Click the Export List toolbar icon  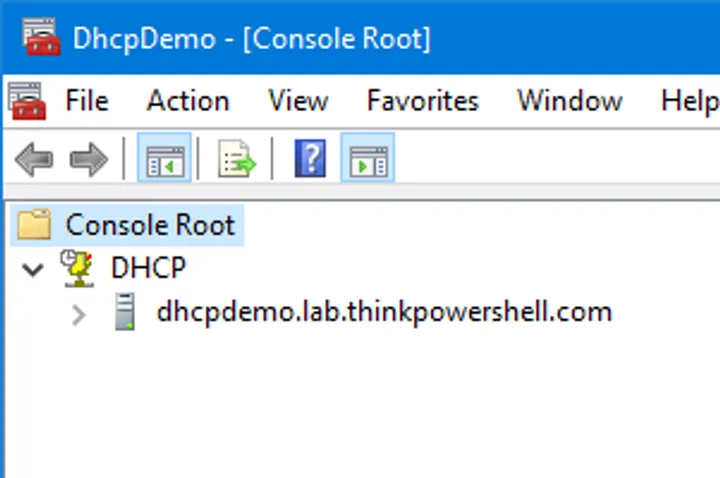click(237, 160)
